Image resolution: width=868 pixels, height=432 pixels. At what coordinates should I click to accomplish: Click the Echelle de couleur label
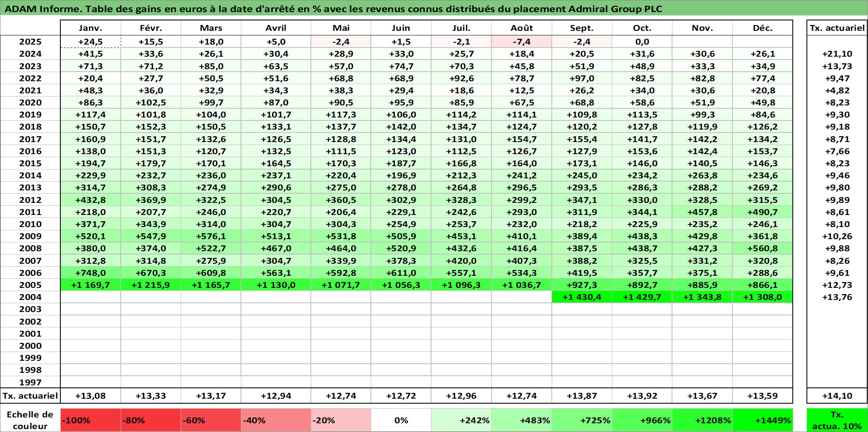coord(30,420)
